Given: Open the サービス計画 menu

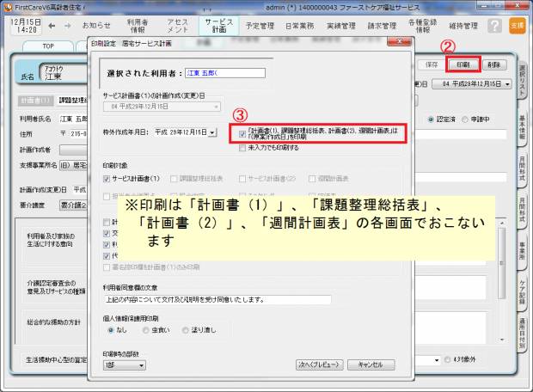Looking at the screenshot, I should [x=219, y=26].
